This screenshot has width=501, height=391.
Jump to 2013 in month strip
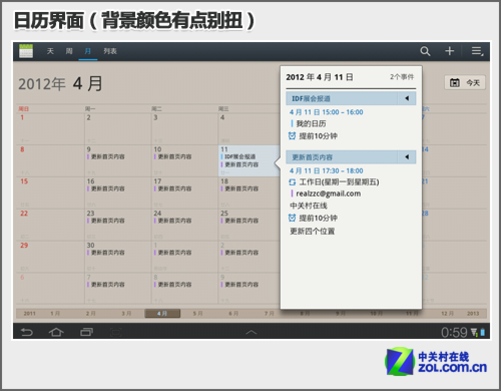tap(473, 313)
